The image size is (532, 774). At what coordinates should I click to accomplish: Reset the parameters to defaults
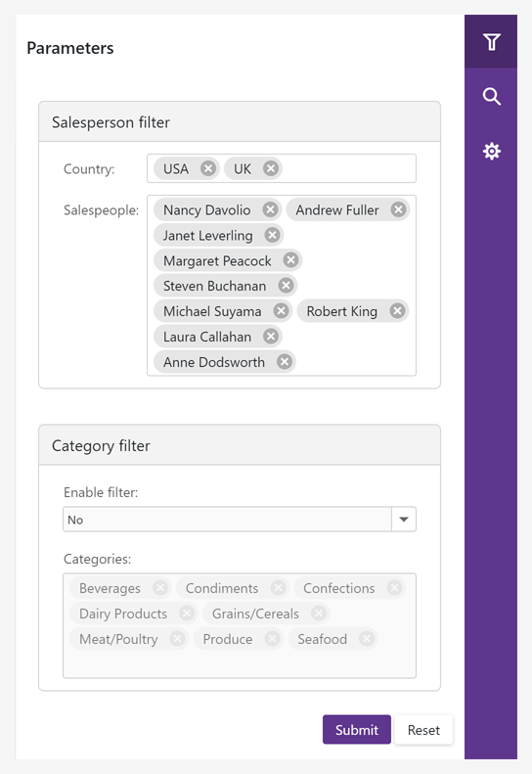[x=423, y=730]
